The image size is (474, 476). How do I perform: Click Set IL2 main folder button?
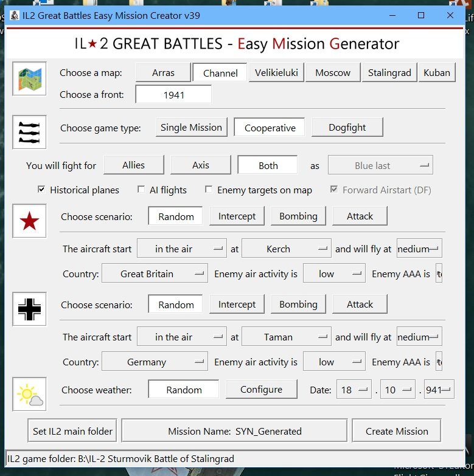[x=72, y=430]
